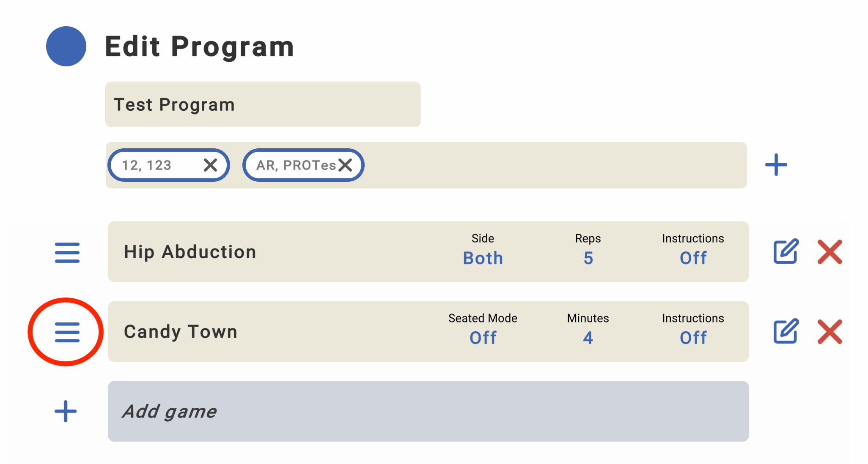Toggle Hip Abduction Instructions Off value
868x464 pixels.
[x=693, y=258]
